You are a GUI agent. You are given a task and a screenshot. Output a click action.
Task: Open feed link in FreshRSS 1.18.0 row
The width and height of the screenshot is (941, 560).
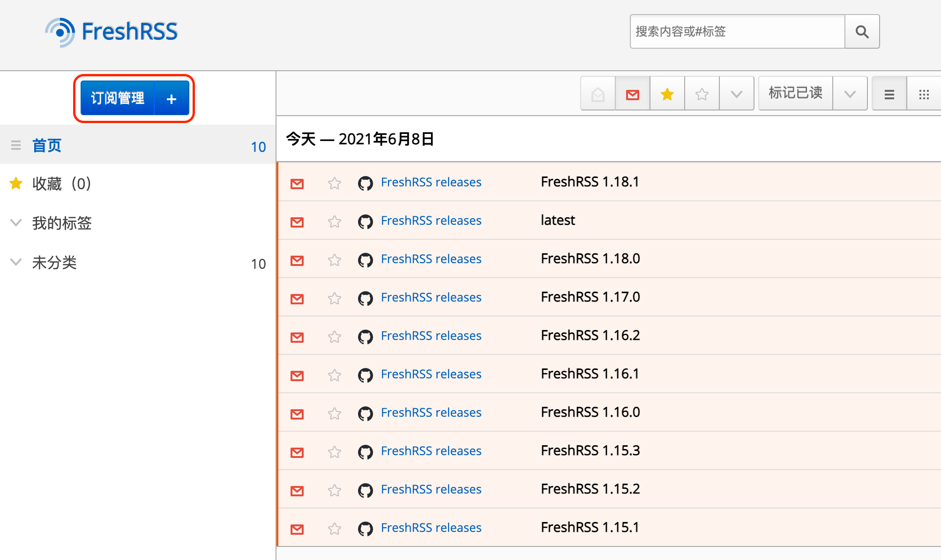tap(431, 259)
